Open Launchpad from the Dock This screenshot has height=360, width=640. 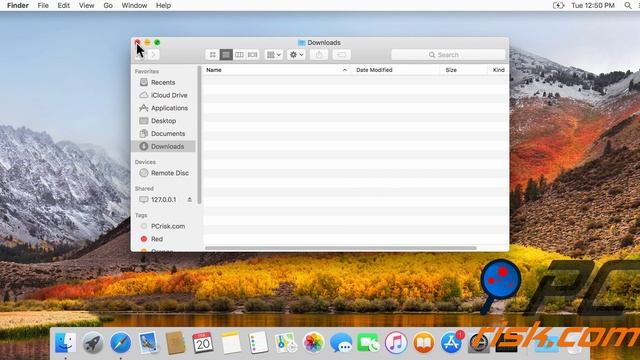(x=93, y=342)
